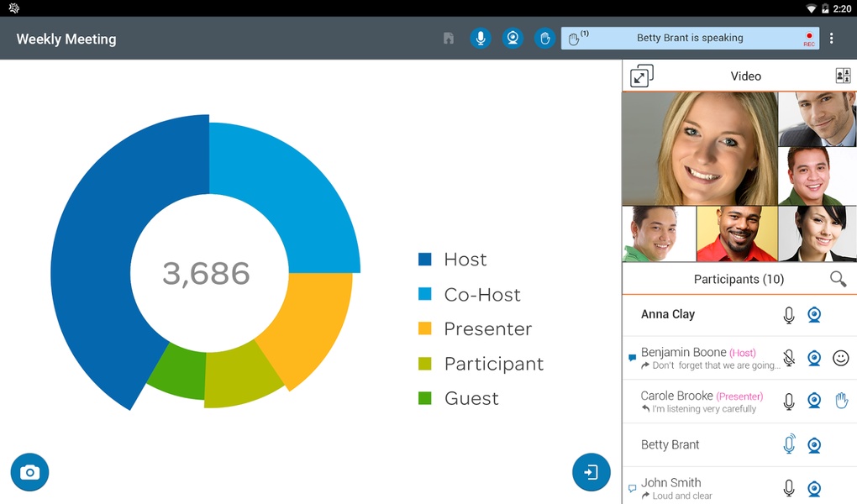
Task: Expand the video panel to fullscreen
Action: tap(642, 76)
